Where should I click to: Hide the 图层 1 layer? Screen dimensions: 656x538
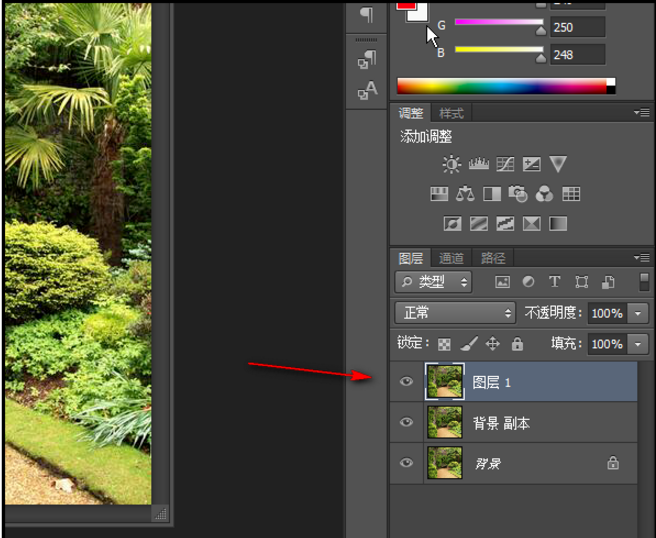point(406,381)
